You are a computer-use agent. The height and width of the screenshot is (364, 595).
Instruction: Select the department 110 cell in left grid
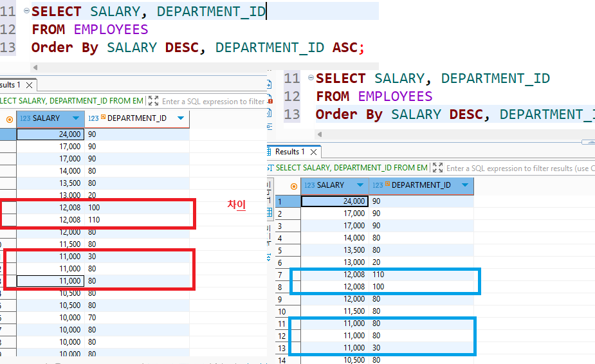137,220
